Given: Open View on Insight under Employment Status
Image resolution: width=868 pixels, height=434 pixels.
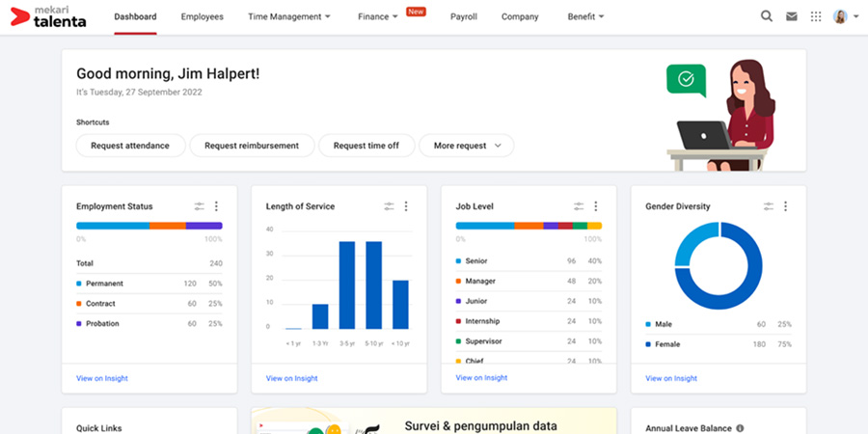Looking at the screenshot, I should pyautogui.click(x=102, y=379).
